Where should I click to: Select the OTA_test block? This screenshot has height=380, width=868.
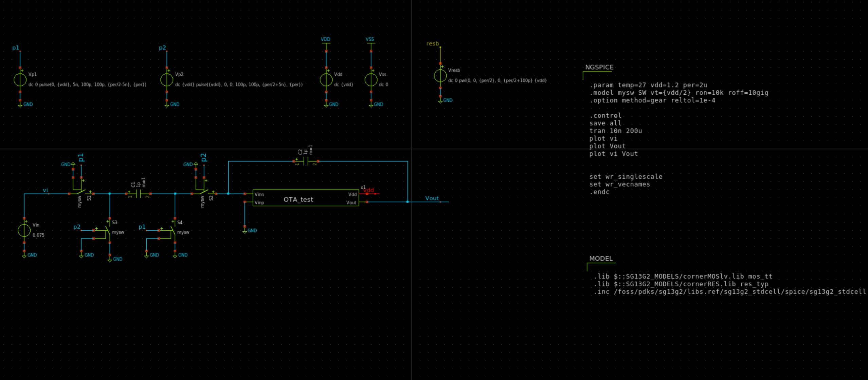click(x=306, y=198)
